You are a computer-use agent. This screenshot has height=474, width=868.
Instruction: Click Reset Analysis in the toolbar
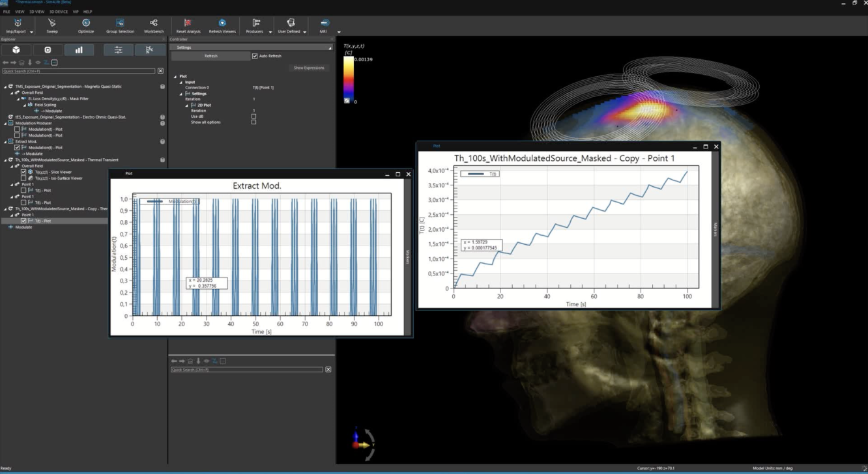tap(188, 26)
